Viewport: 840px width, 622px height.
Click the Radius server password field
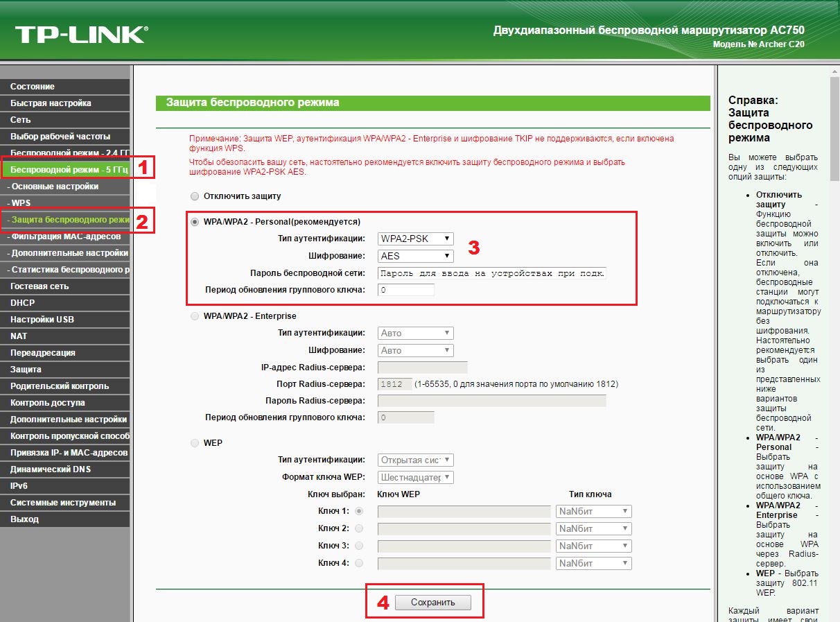492,401
